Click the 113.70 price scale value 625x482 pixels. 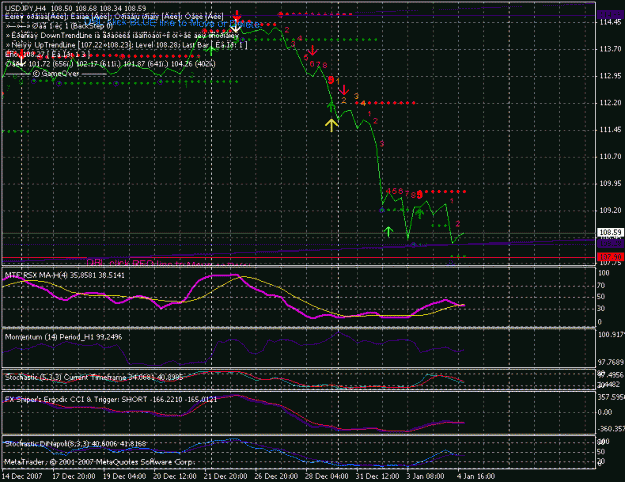(x=610, y=49)
